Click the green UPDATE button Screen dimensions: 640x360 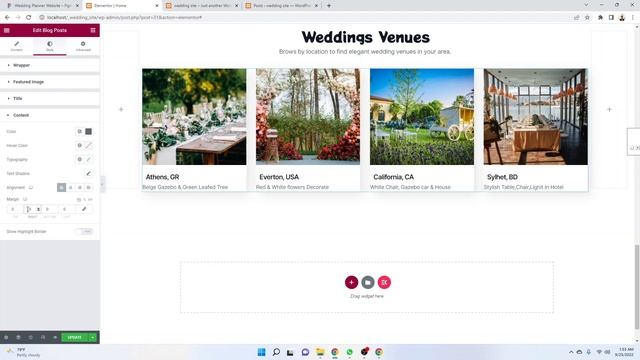pyautogui.click(x=75, y=338)
